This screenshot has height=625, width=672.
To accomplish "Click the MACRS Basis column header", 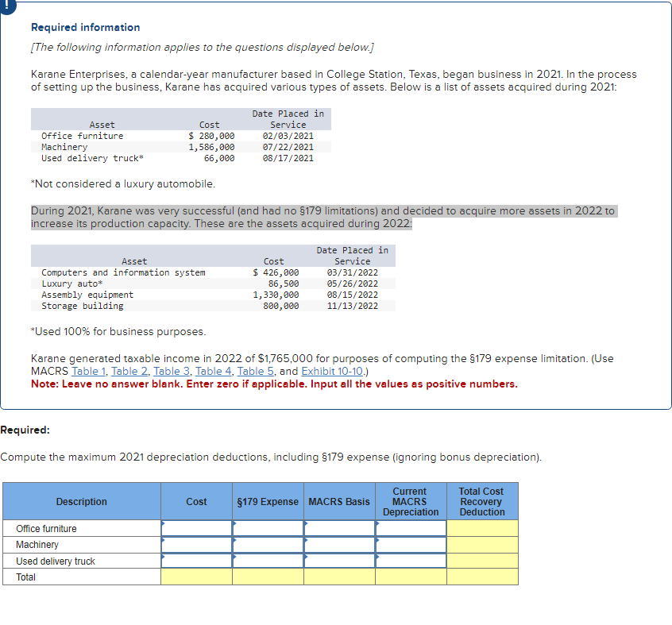I will click(340, 501).
